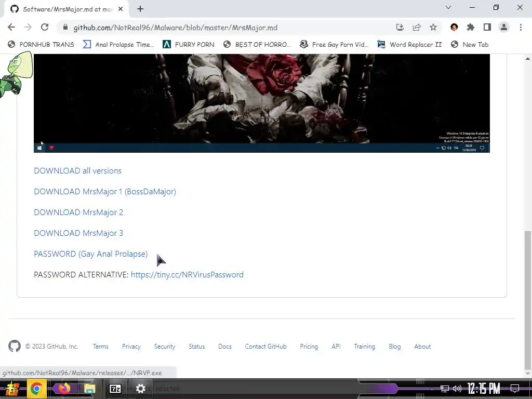
Task: Open the Security footer link
Action: coord(165,347)
